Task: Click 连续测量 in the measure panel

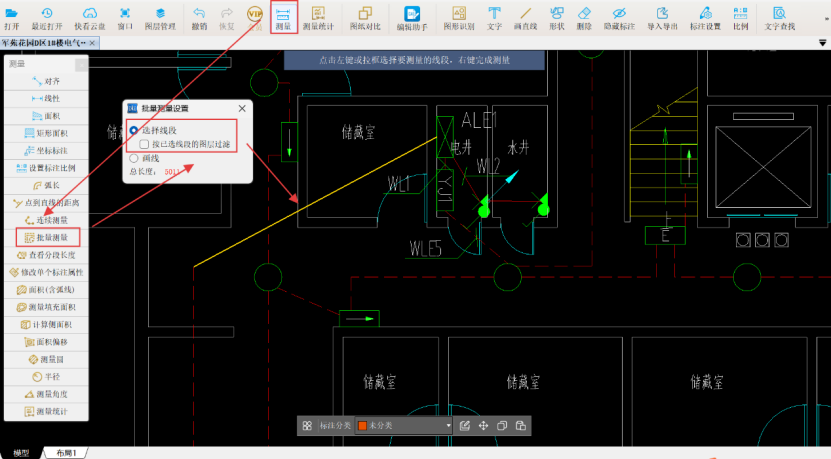Action: coord(47,219)
